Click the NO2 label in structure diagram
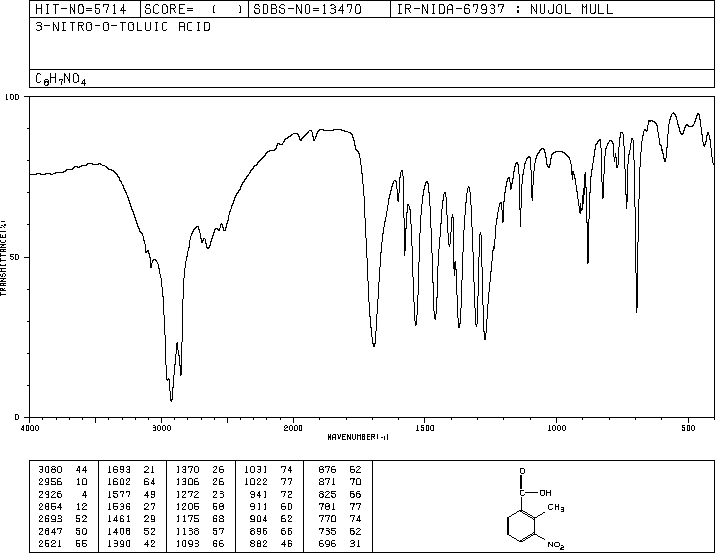Screen dimensions: 715x553 coord(556,545)
